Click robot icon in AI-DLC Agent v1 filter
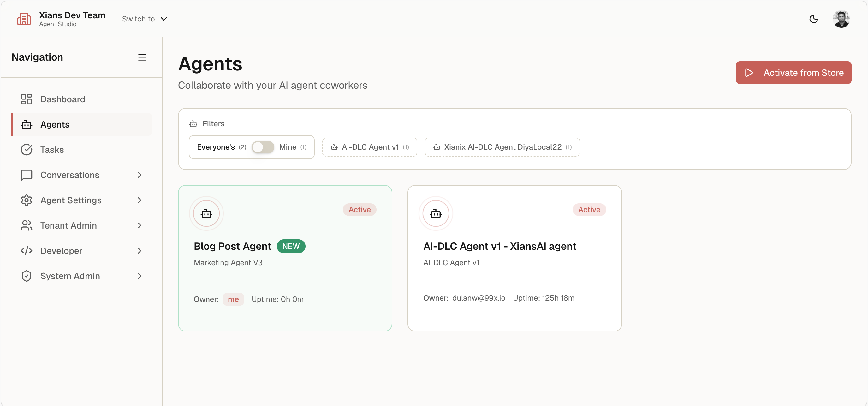The image size is (868, 406). (x=334, y=147)
